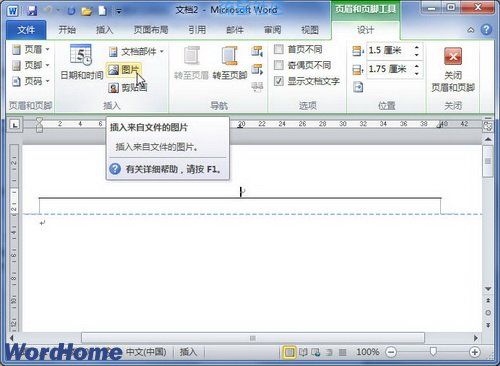Save the document from Quick Access Toolbar

pos(32,11)
